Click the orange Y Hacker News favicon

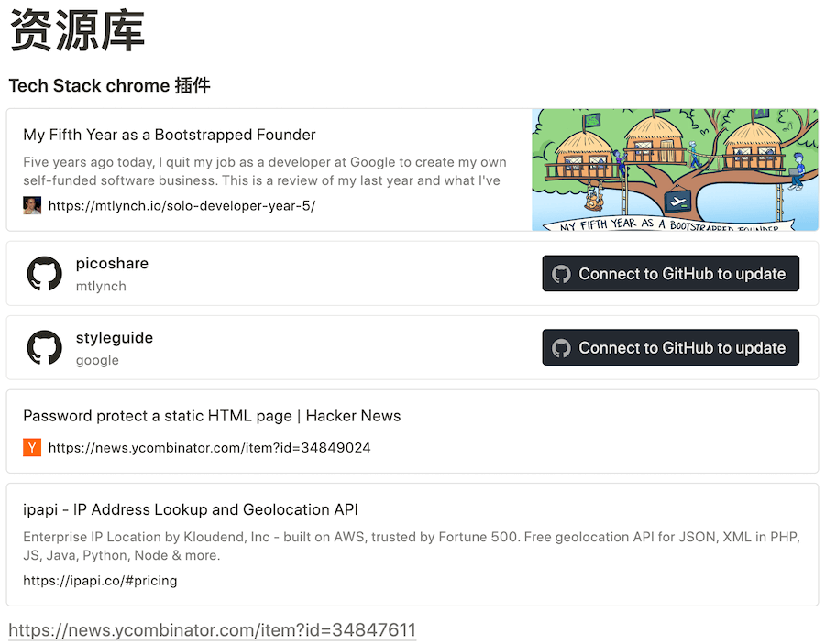coord(32,448)
